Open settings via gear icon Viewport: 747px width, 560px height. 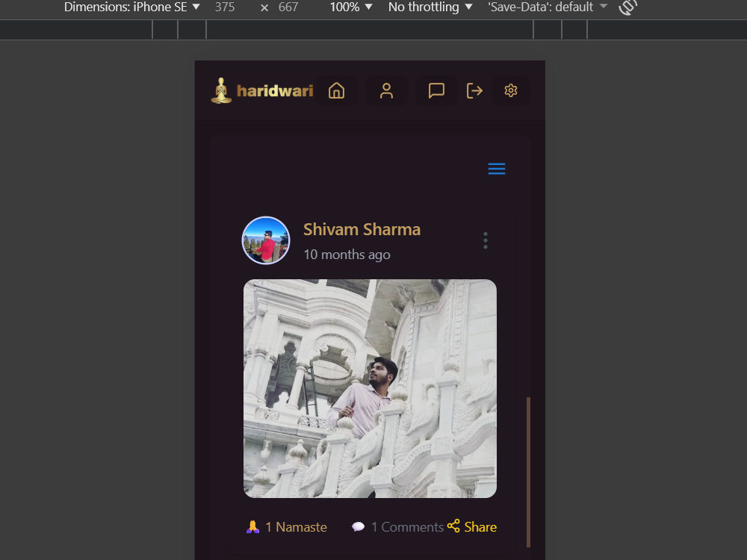pos(511,90)
